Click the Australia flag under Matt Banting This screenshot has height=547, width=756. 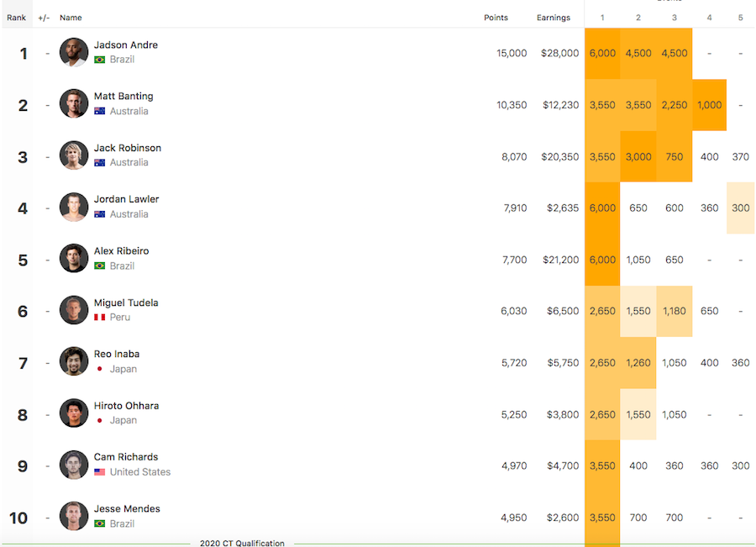click(x=100, y=111)
